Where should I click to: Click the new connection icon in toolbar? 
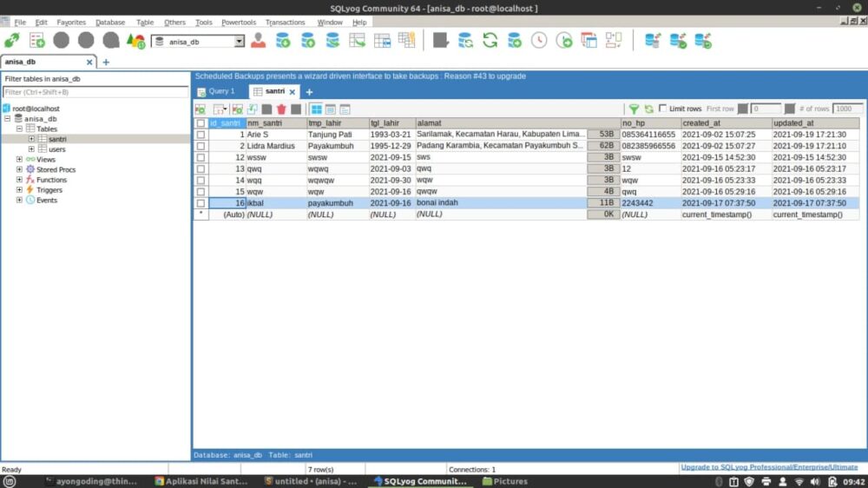pyautogui.click(x=11, y=40)
